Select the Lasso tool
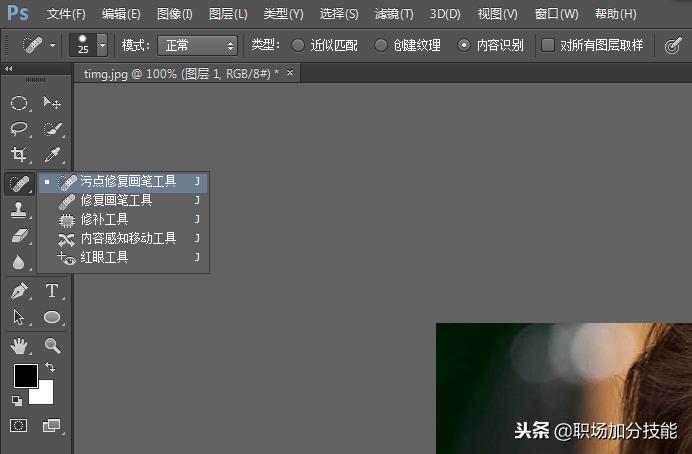This screenshot has width=692, height=454. (x=19, y=129)
